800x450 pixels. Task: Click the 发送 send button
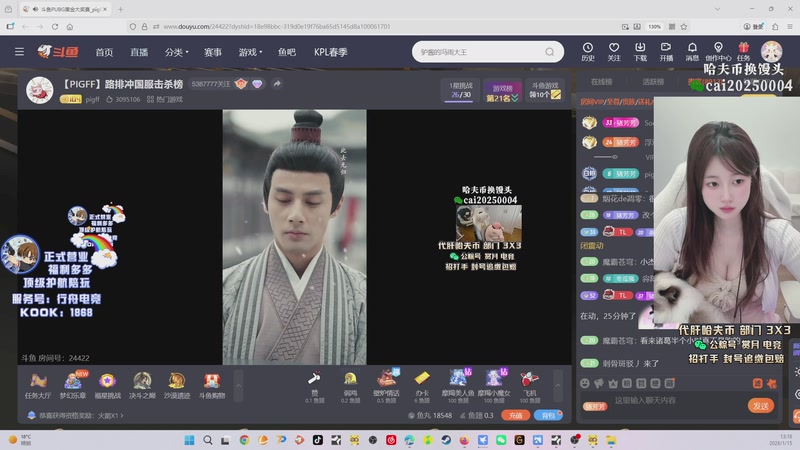[x=761, y=406]
